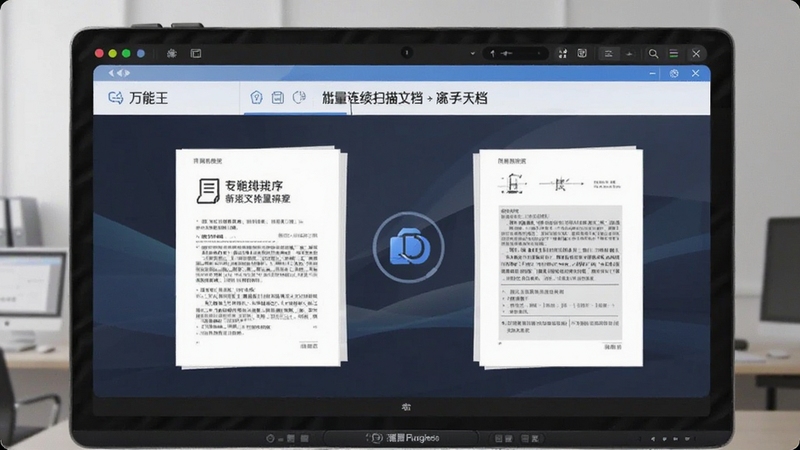
Task: Click the square capture icon beside expand arrows
Action: coord(582,53)
